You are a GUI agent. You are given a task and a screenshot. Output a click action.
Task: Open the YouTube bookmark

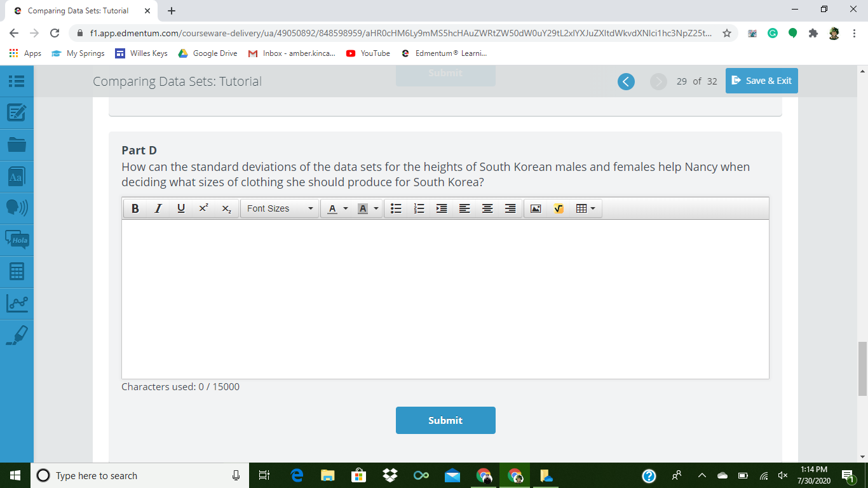coord(368,53)
